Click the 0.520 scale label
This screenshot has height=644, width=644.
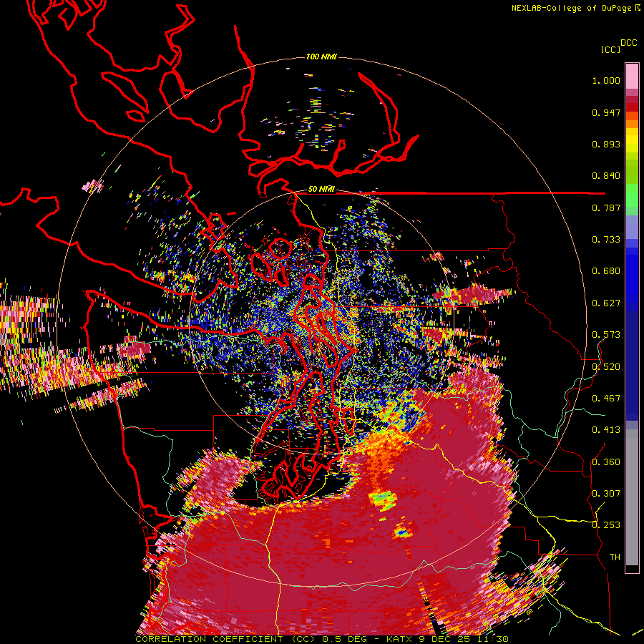(606, 366)
